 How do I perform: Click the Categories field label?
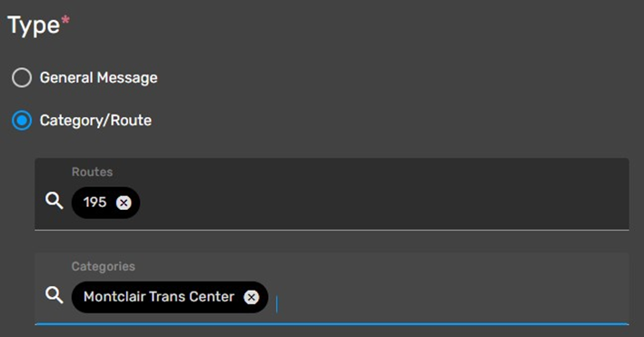[103, 266]
